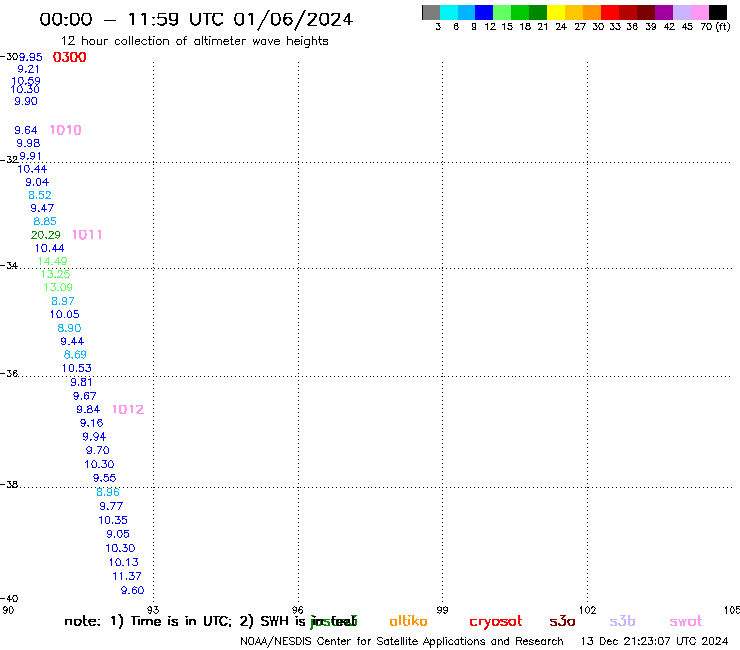Select the 10.05 wave height value

point(65,314)
